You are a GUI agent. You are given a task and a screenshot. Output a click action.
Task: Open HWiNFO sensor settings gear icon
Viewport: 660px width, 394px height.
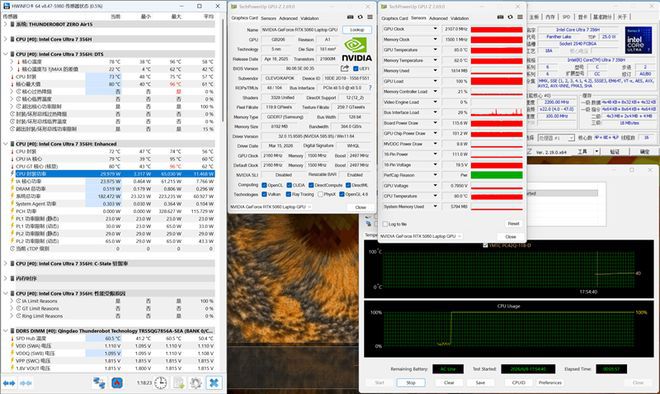point(196,383)
